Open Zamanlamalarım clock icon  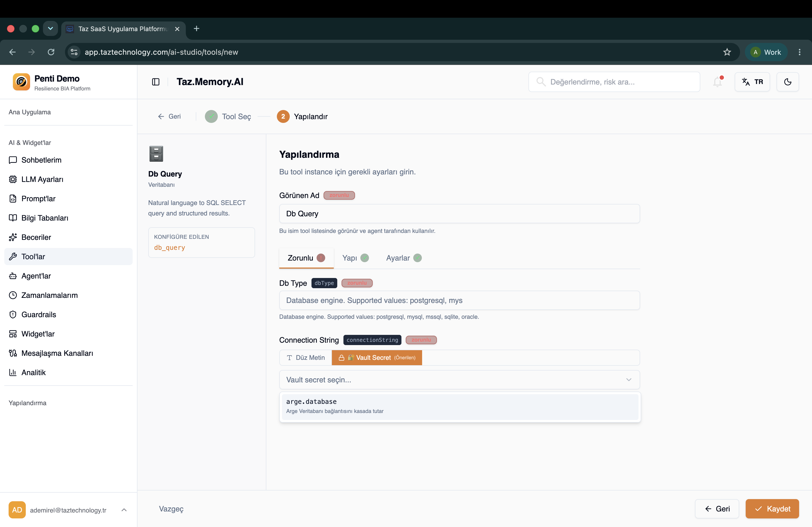pos(13,295)
